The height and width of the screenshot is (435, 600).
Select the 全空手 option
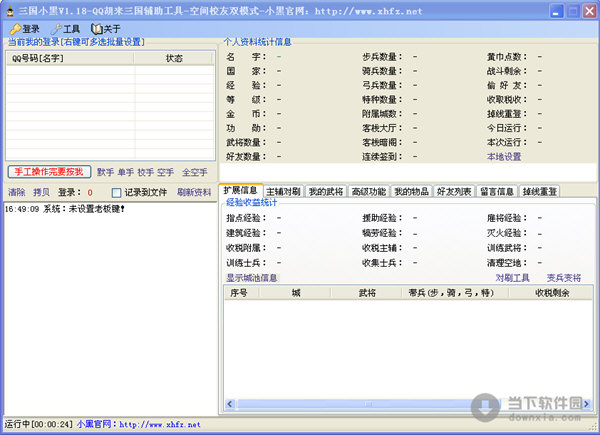tap(194, 172)
